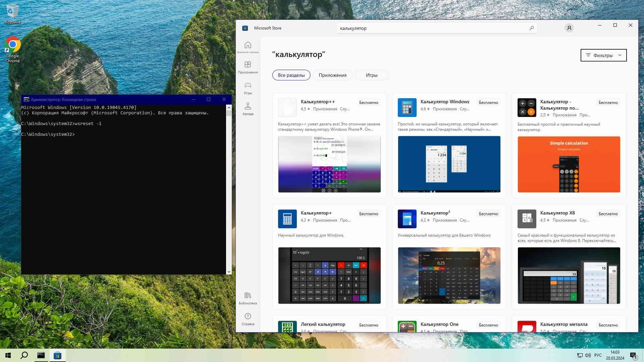Open the user profile icon
Screen dimensions: 644x362
click(569, 28)
